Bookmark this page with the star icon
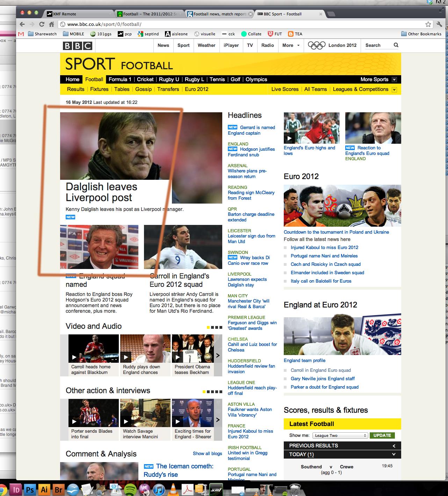 point(428,24)
